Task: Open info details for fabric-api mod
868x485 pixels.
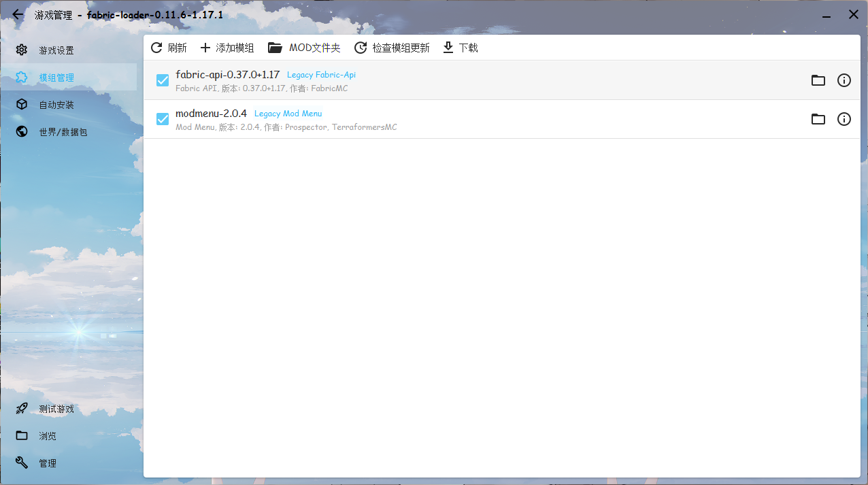Action: tap(844, 80)
